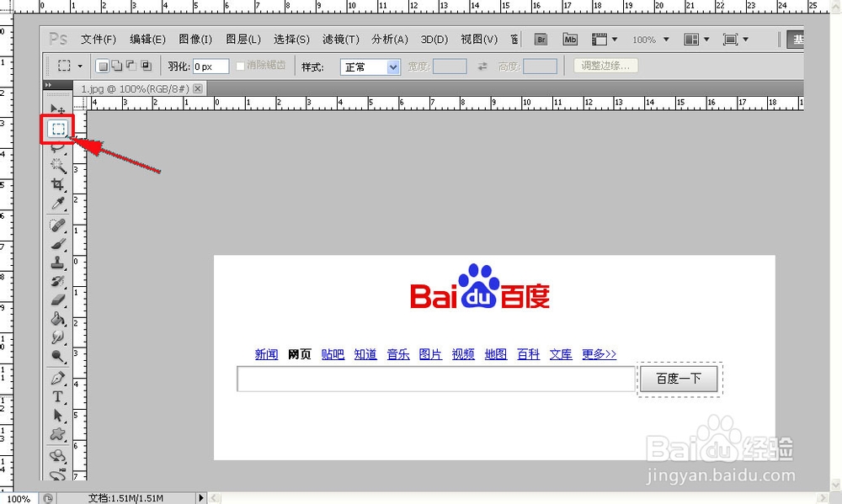Select the Magic Wand tool

click(x=58, y=166)
